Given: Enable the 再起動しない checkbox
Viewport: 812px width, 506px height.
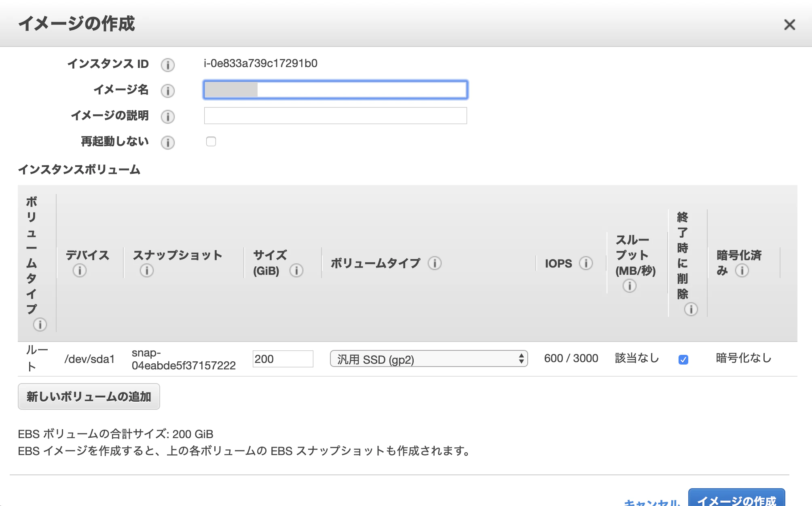Looking at the screenshot, I should [x=211, y=141].
